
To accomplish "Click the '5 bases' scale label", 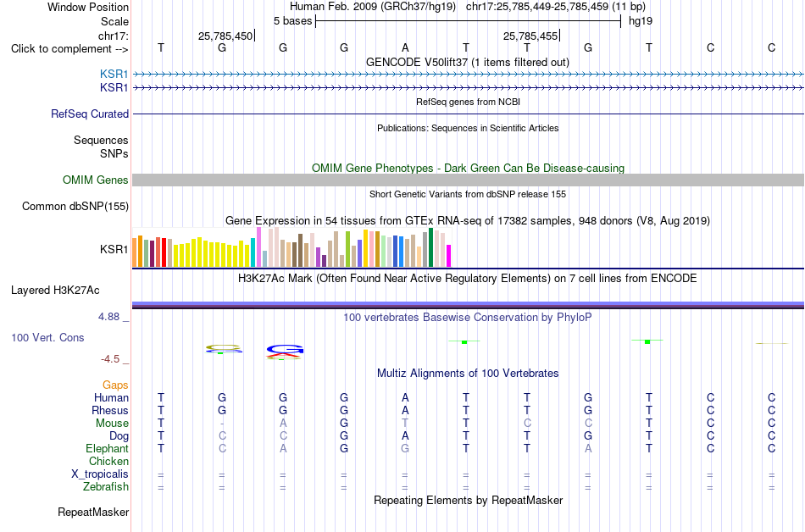I will click(292, 21).
